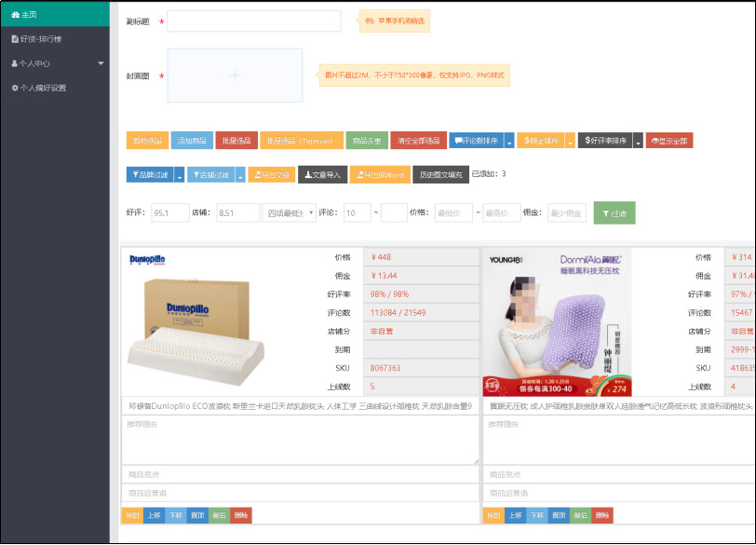The height and width of the screenshot is (545, 756).
Task: Click 上移 on the DormiAla card
Action: (516, 515)
